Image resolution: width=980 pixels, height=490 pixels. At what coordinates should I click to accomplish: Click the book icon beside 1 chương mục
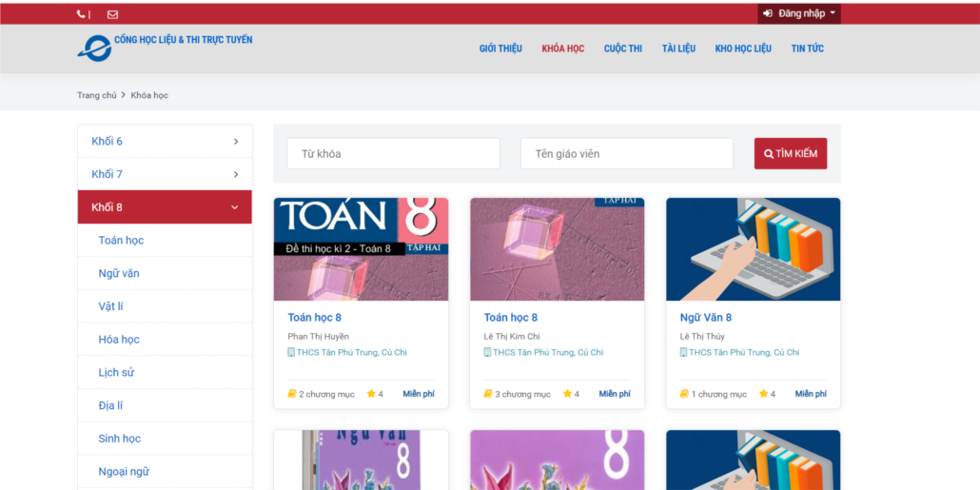(684, 394)
